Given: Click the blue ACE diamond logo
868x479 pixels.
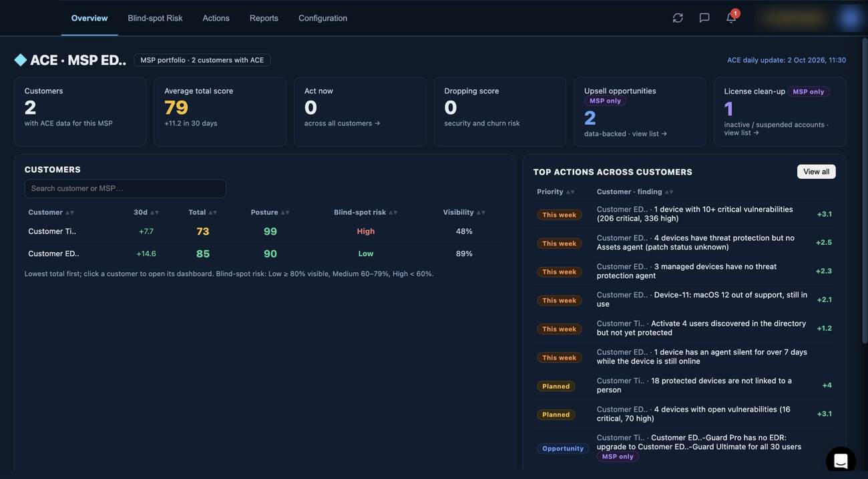Looking at the screenshot, I should (x=21, y=60).
